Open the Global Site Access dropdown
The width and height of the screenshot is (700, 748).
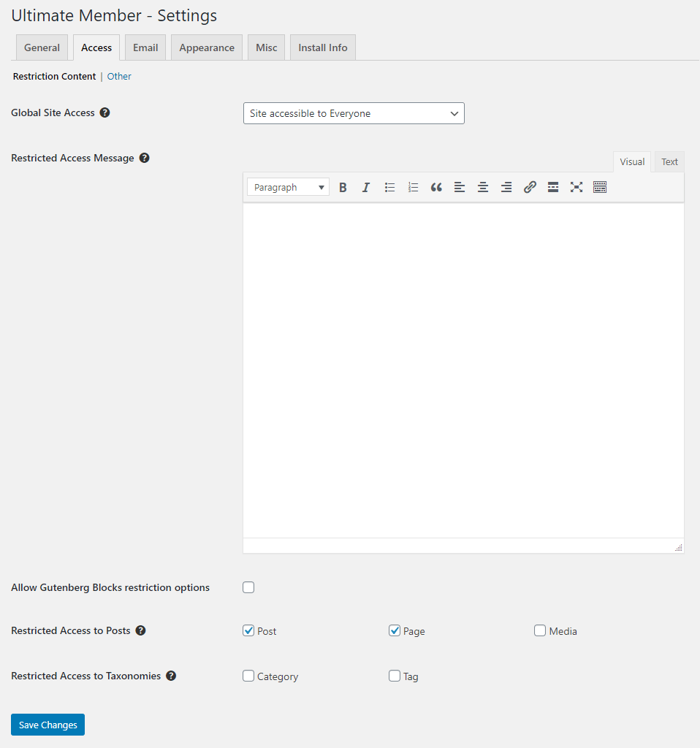(x=354, y=113)
